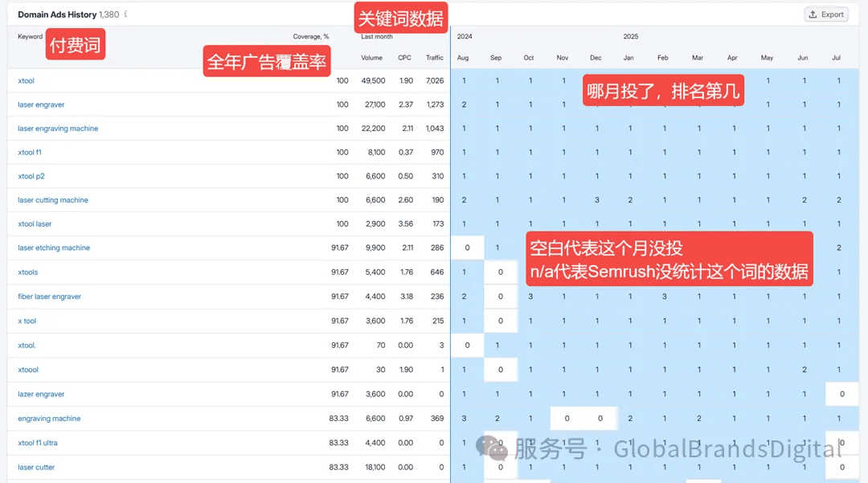Image resolution: width=868 pixels, height=483 pixels.
Task: Click the Export button
Action: pos(826,14)
